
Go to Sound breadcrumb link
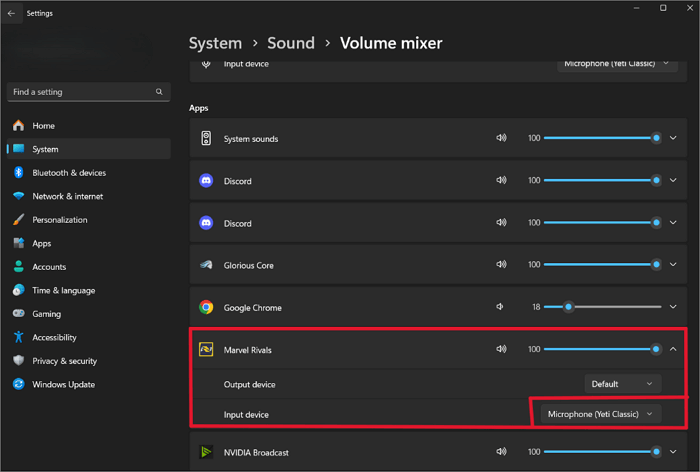[291, 43]
